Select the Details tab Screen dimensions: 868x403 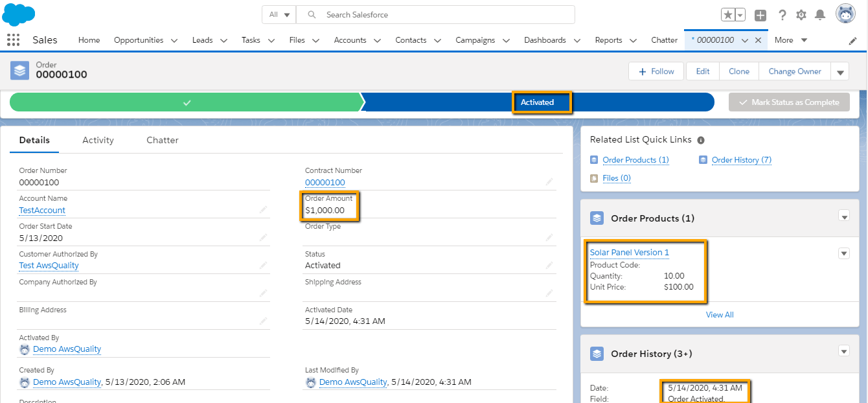(34, 140)
